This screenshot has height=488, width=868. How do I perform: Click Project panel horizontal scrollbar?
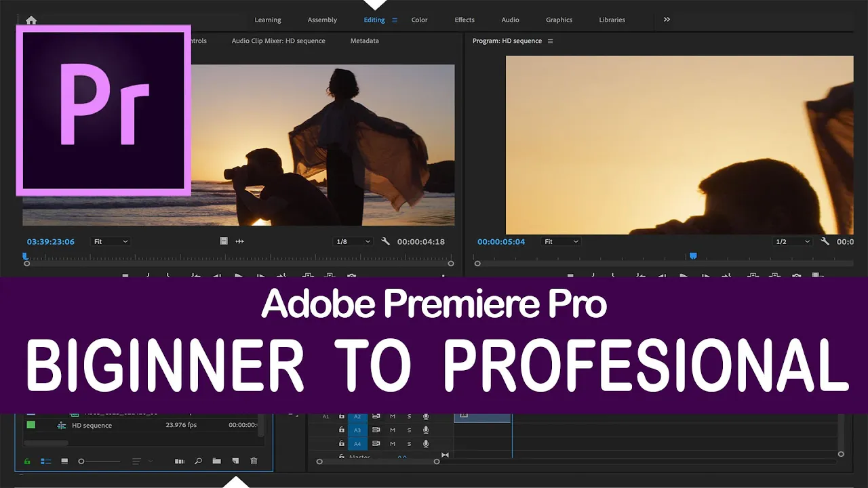tap(46, 443)
